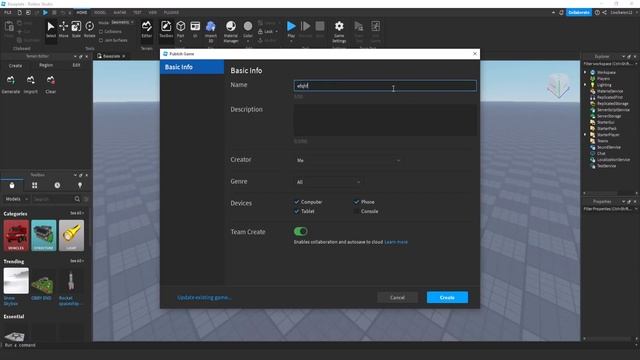Open the Lock dropdown arrow
640x360 pixels.
tap(277, 31)
